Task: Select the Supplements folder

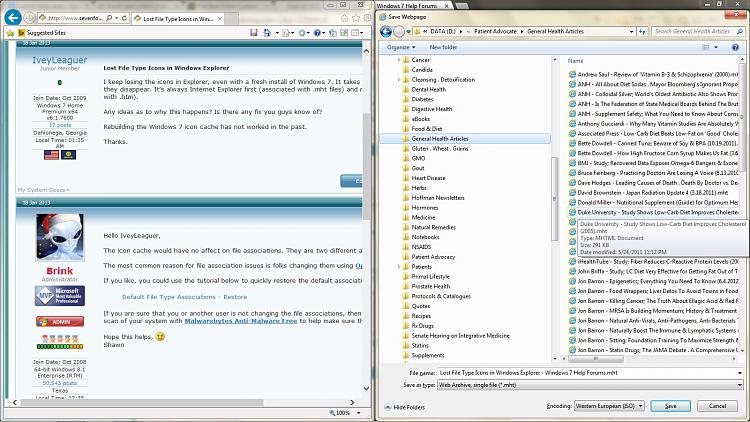Action: point(428,355)
